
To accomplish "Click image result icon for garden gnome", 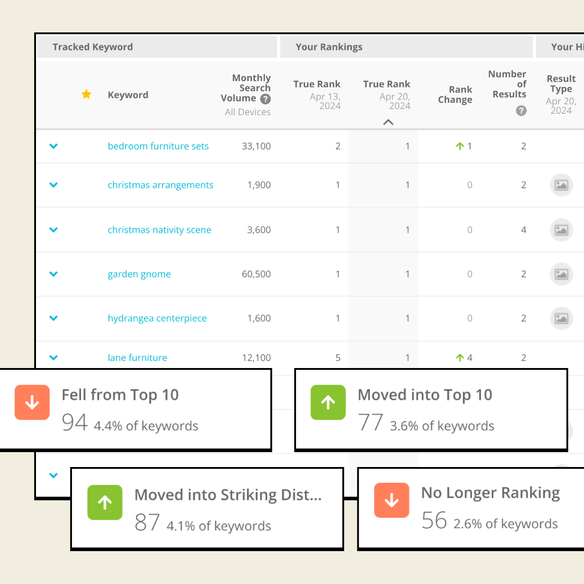I will (561, 274).
